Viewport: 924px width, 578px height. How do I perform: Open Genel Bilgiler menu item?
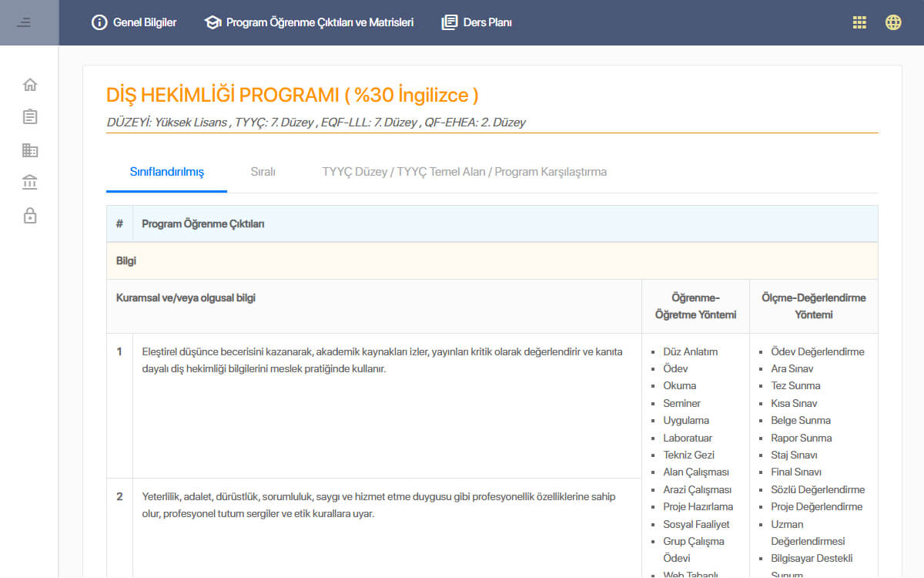pyautogui.click(x=134, y=22)
